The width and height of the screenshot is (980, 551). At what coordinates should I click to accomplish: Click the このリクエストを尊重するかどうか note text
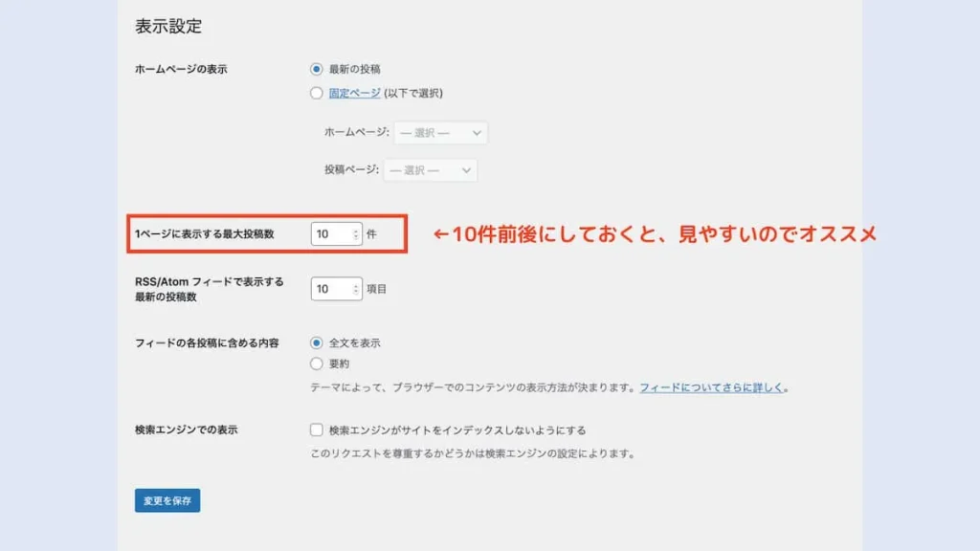coord(473,453)
